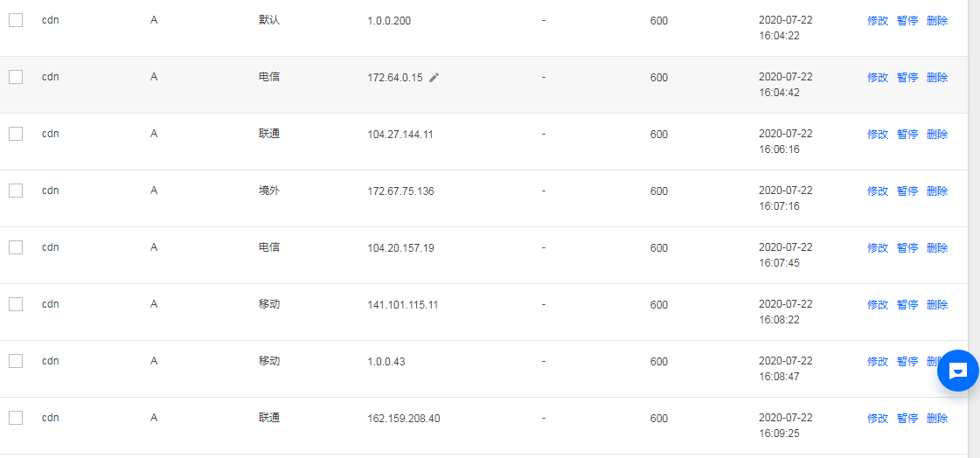
Task: Check the box for the 1.0.0.200 record
Action: click(16, 20)
